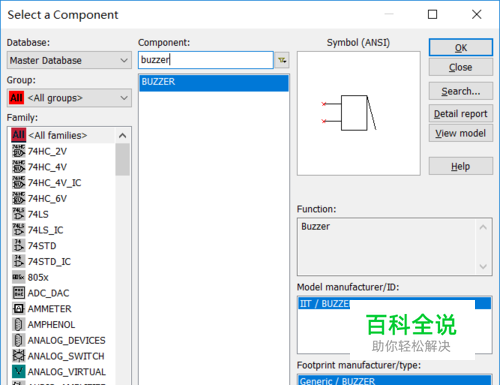Screen dimensions: 500x385
Task: Select the ADC_DAC family icon
Action: tap(18, 293)
